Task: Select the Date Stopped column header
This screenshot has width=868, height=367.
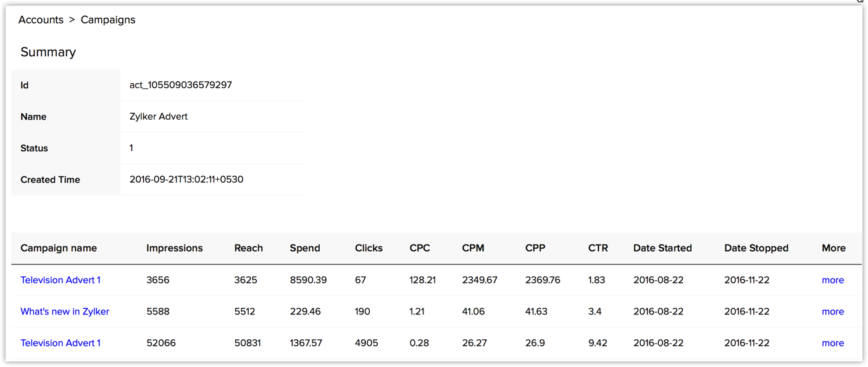Action: (756, 248)
